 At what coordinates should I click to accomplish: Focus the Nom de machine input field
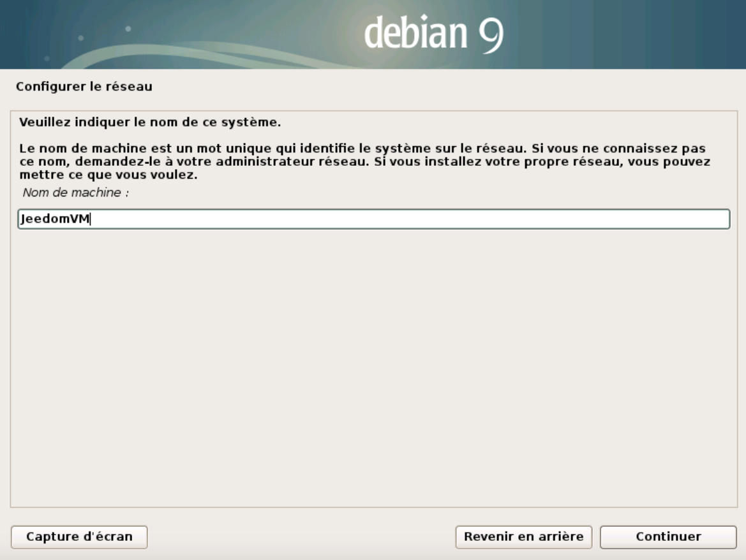click(x=373, y=219)
